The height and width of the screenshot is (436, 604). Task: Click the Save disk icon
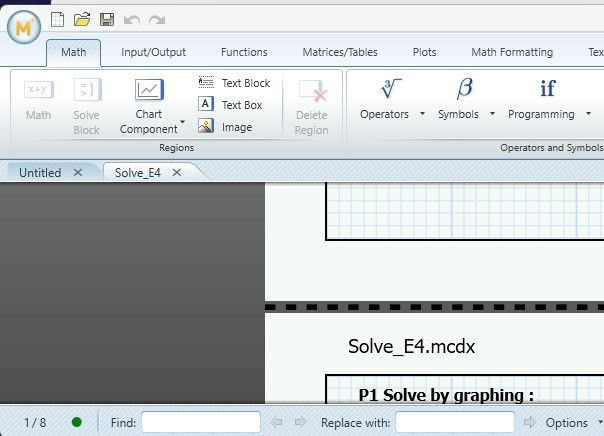click(x=106, y=19)
